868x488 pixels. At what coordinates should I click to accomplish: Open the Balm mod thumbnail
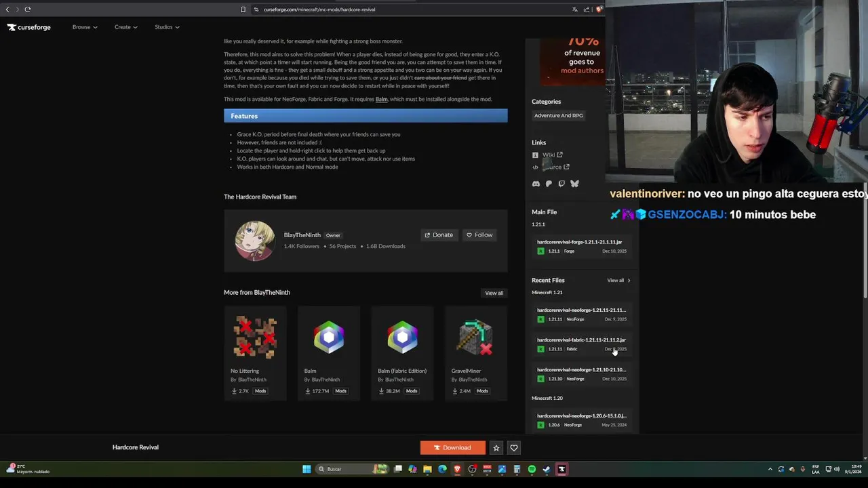[329, 337]
